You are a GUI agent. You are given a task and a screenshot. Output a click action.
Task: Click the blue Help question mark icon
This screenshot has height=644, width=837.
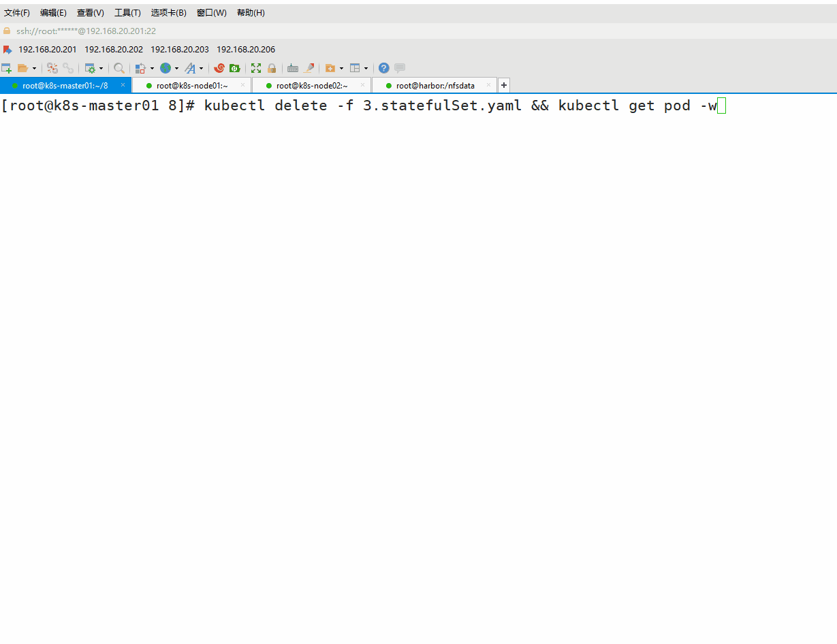tap(384, 68)
